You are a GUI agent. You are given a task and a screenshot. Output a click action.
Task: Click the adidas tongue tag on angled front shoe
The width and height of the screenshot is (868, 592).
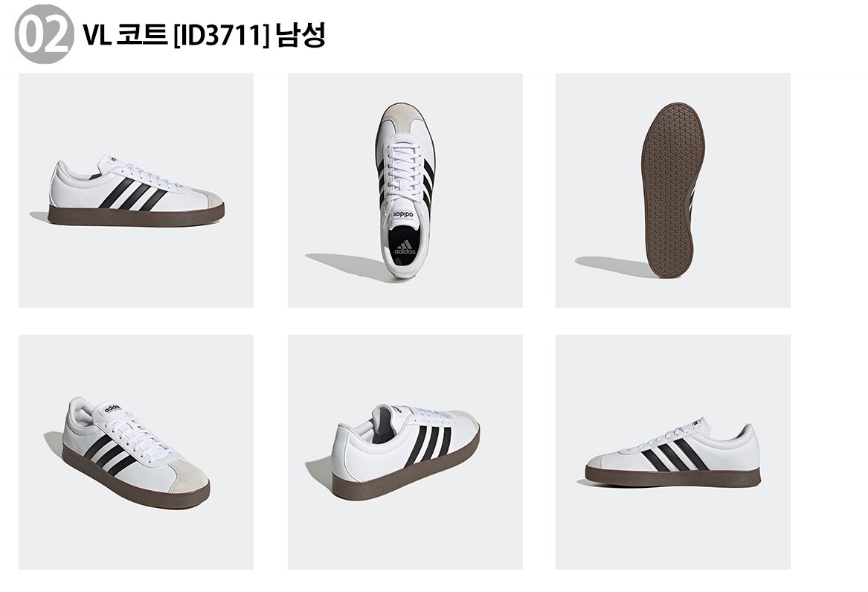pyautogui.click(x=112, y=409)
